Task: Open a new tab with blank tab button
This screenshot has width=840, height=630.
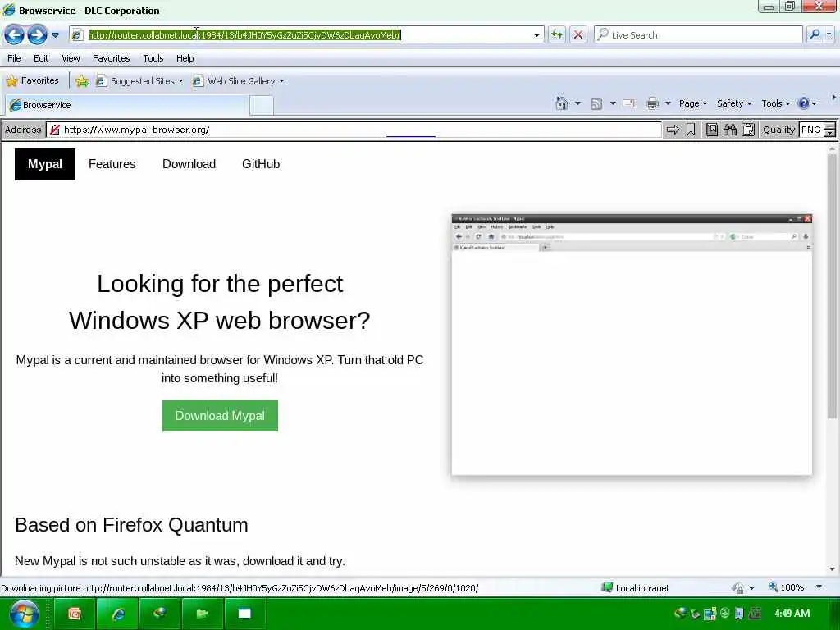Action: coord(262,105)
